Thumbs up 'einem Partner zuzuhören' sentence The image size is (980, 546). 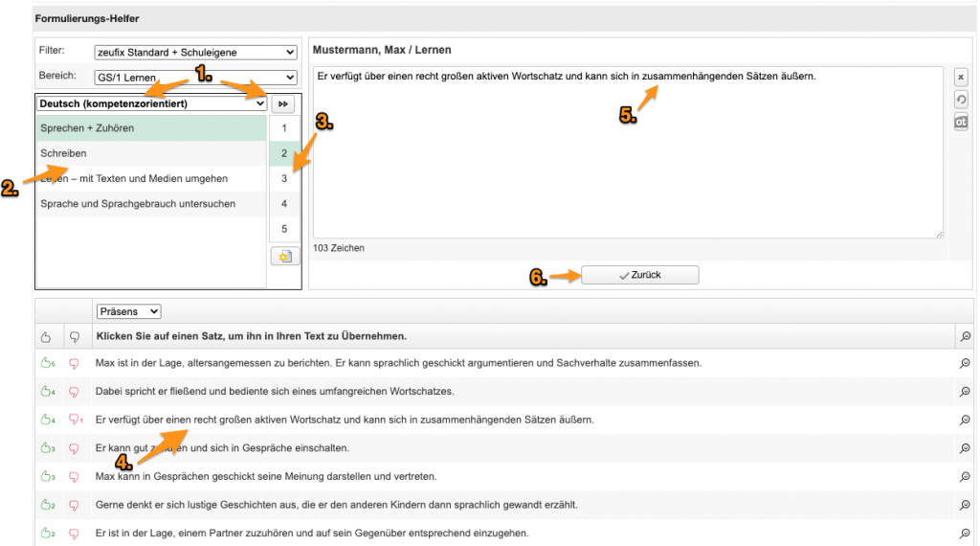point(48,534)
